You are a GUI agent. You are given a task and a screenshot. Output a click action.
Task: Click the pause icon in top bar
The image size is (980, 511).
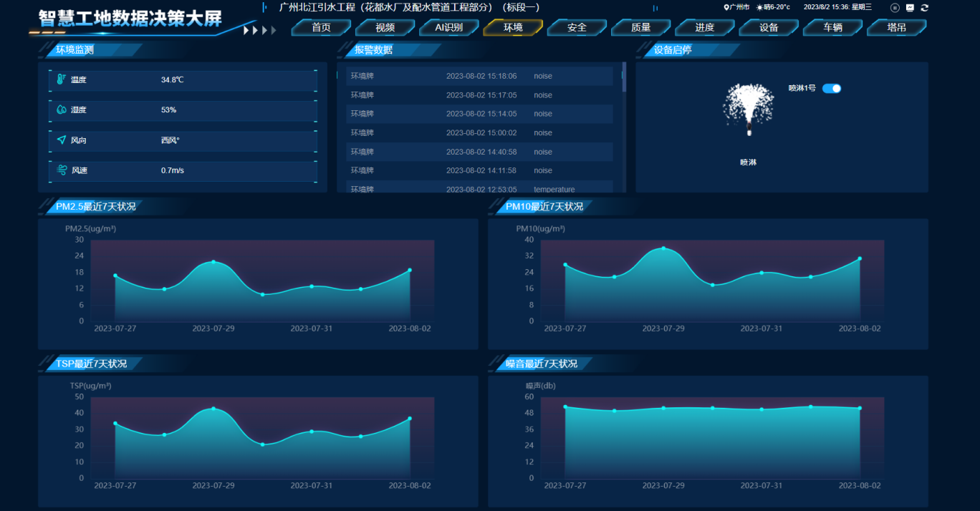(895, 7)
